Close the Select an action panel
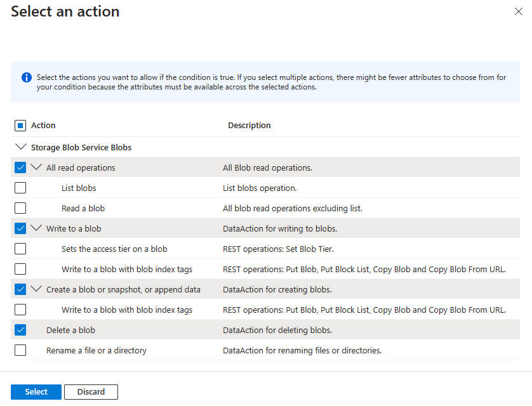 pyautogui.click(x=518, y=11)
